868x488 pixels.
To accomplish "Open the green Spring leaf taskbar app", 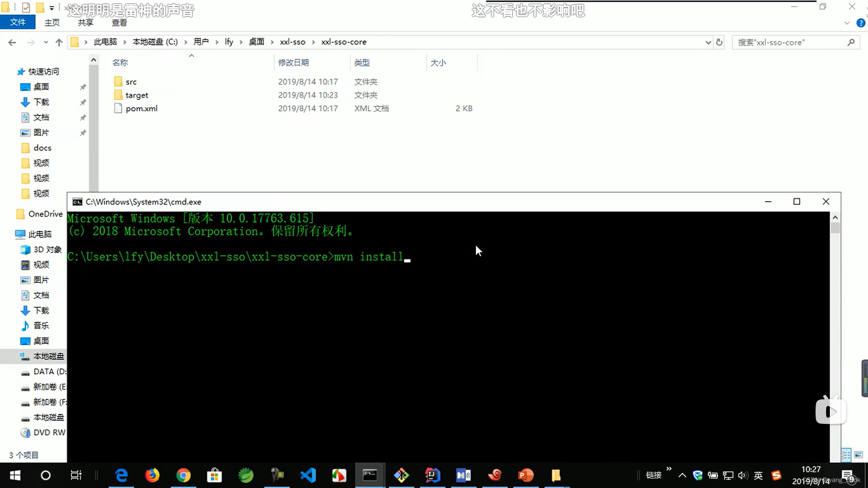I will (246, 475).
